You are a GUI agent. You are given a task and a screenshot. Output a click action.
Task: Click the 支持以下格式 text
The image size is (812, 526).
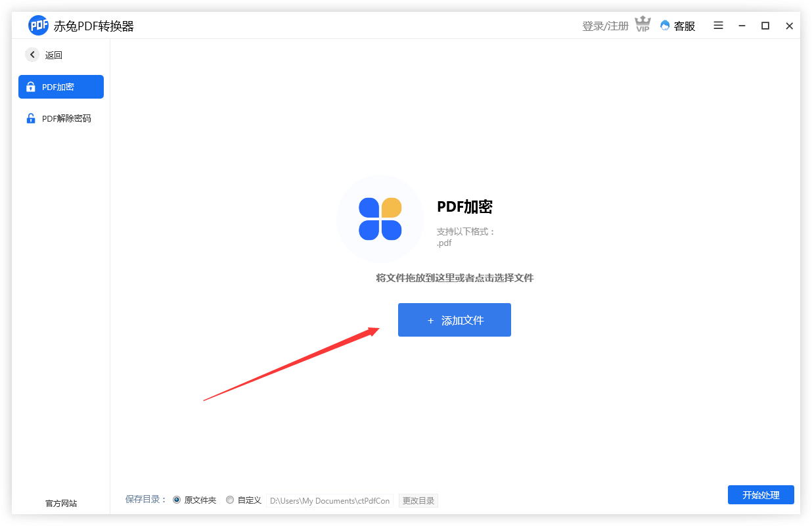pyautogui.click(x=466, y=231)
